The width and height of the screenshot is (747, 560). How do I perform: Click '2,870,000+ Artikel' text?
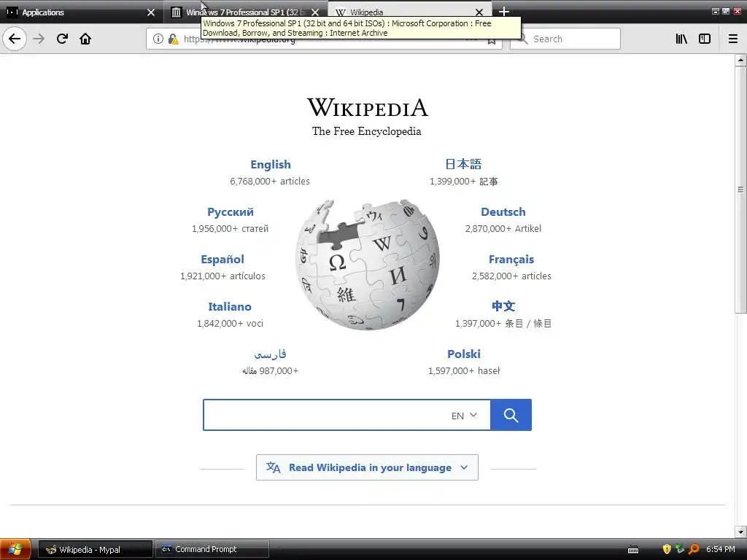[503, 228]
